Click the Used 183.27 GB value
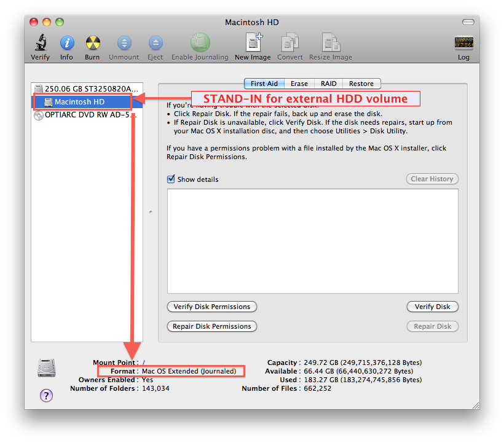The width and height of the screenshot is (504, 443). 363,380
